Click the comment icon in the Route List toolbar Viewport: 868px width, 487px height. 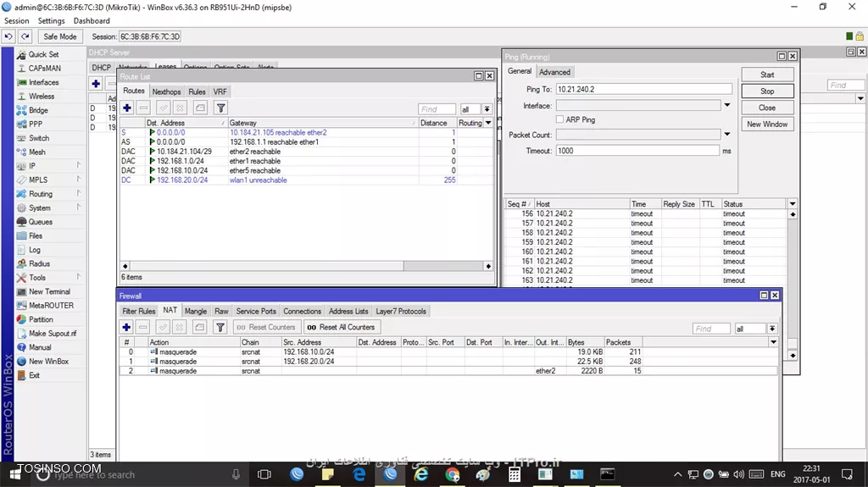200,108
